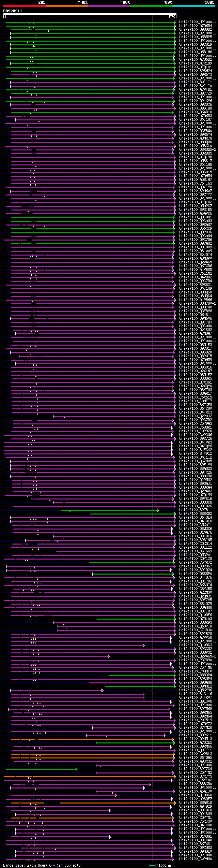Click the green ~80% legend color segment
Screen dimensions: 218x868
[151, 6]
